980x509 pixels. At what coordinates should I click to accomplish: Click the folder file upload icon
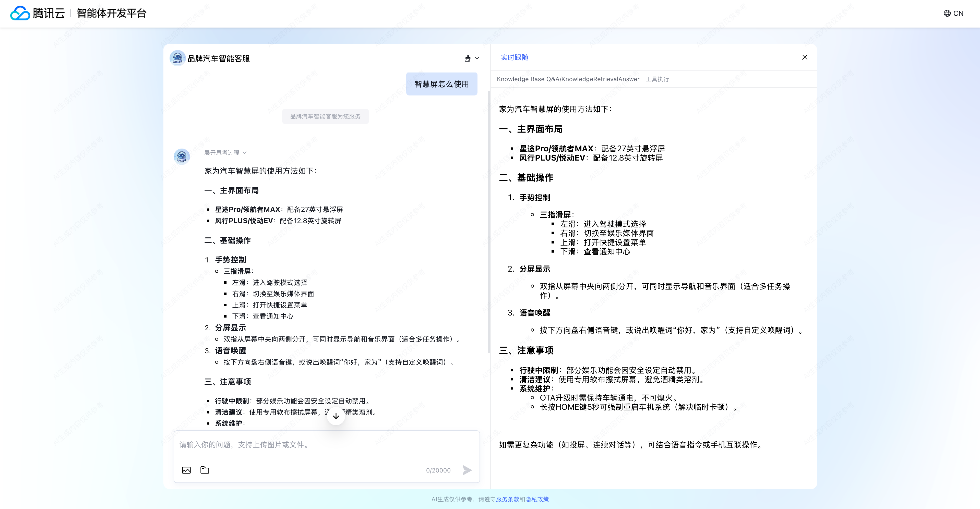pos(205,470)
